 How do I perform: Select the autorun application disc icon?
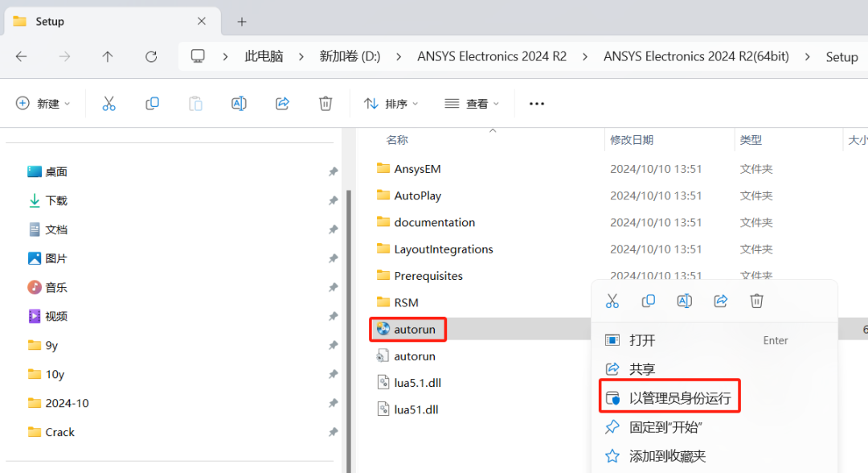[383, 329]
